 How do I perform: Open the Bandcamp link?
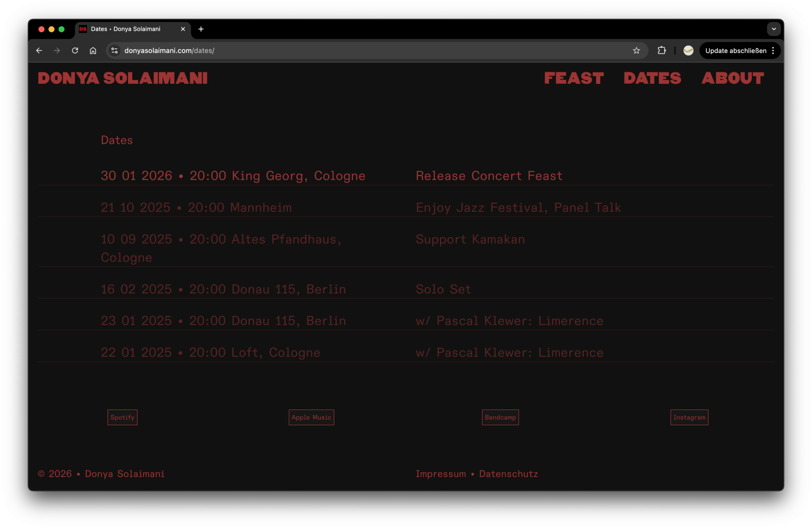point(500,417)
